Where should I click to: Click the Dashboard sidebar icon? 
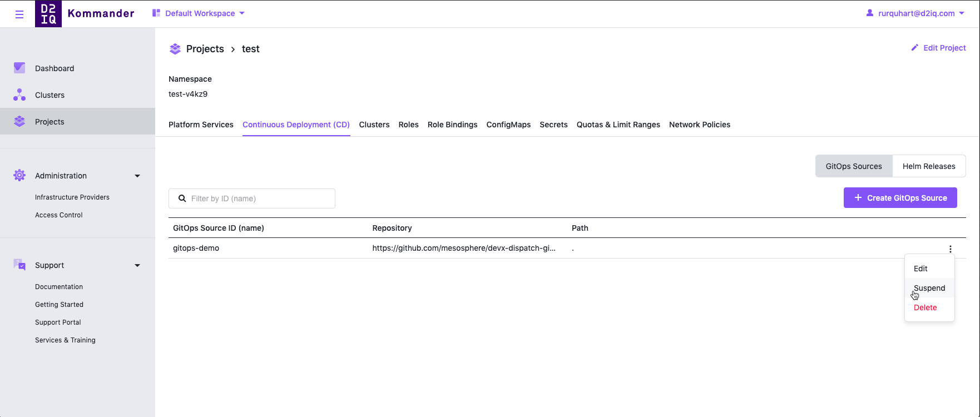pos(19,68)
